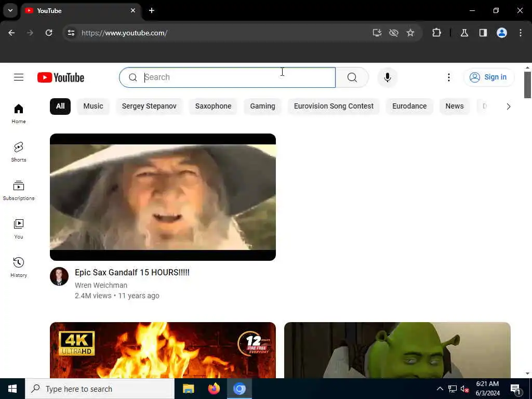The height and width of the screenshot is (399, 532).
Task: Open the Shrek video thumbnail
Action: [397, 350]
